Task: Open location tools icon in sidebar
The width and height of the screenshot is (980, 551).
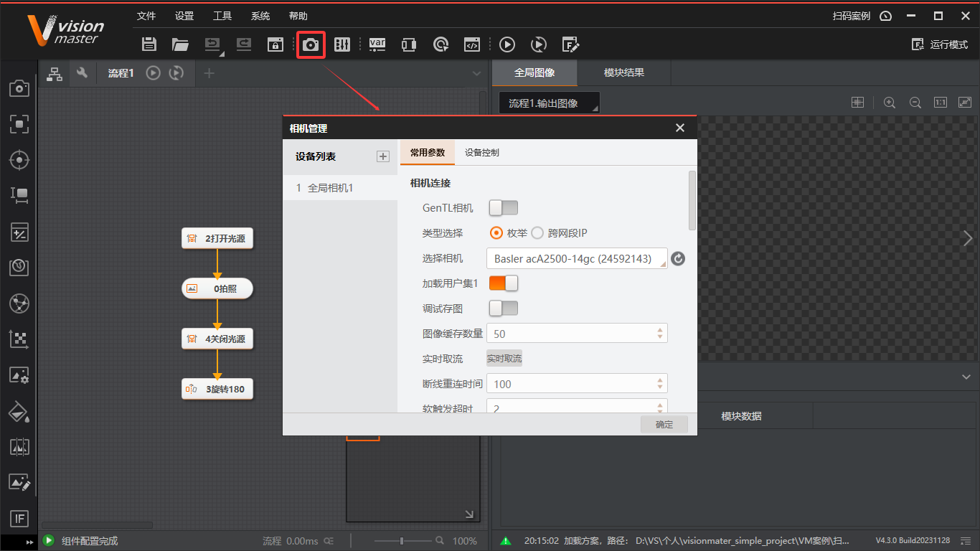Action: pyautogui.click(x=19, y=124)
